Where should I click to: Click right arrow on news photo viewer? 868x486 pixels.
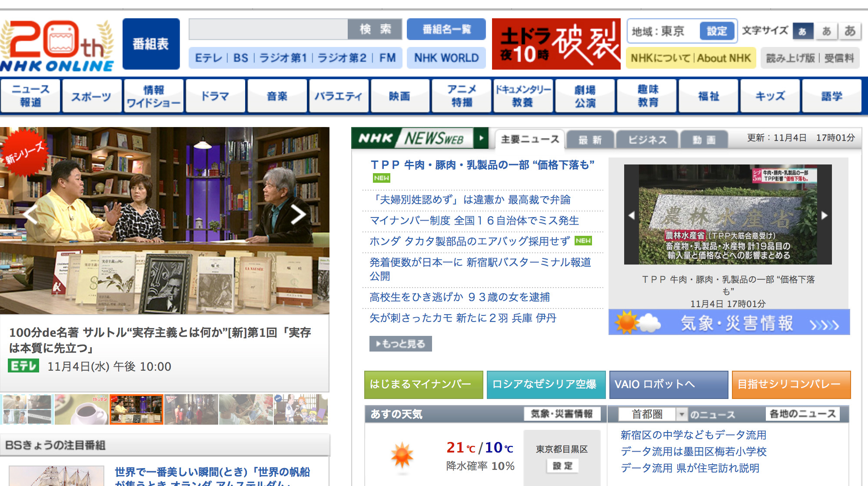[824, 215]
